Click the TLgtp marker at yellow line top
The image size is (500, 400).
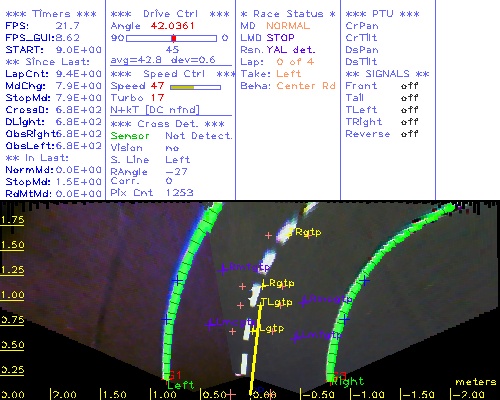pos(261,303)
